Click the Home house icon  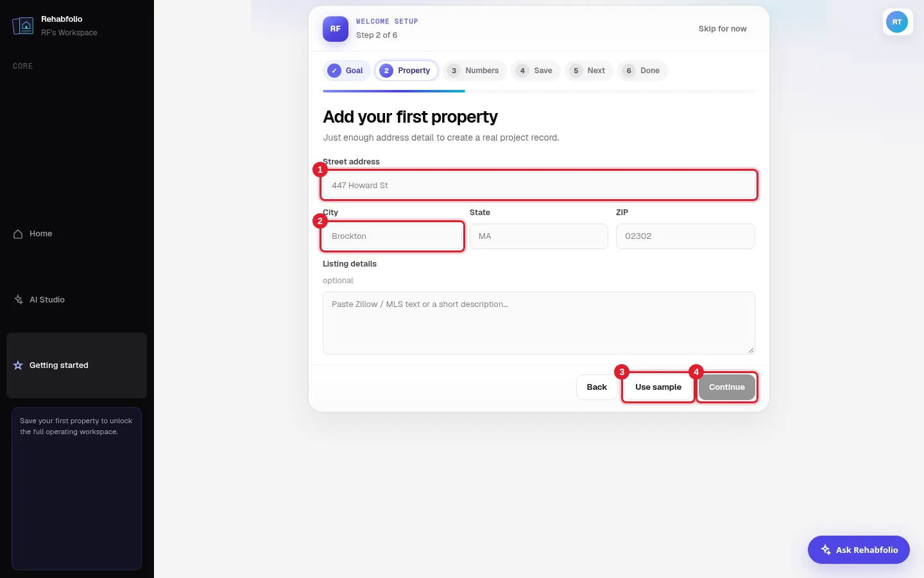(18, 234)
